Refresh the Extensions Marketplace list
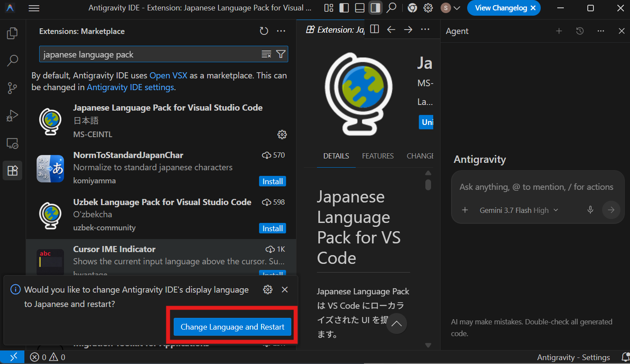This screenshot has width=630, height=364. coord(264,31)
